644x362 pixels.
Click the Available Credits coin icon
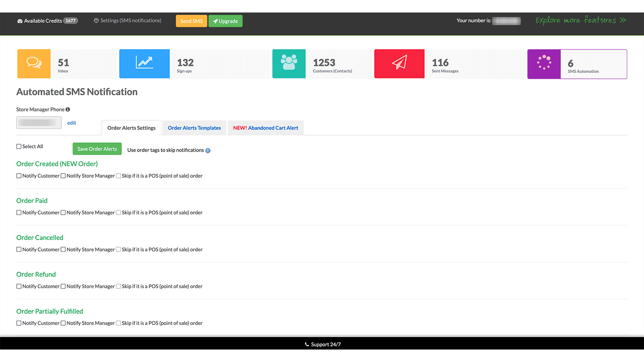coord(20,21)
